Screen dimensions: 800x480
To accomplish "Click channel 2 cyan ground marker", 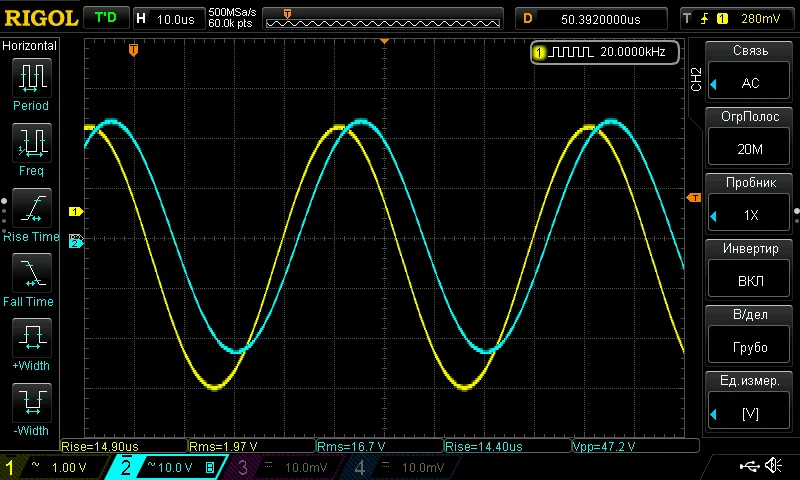I will tap(76, 244).
